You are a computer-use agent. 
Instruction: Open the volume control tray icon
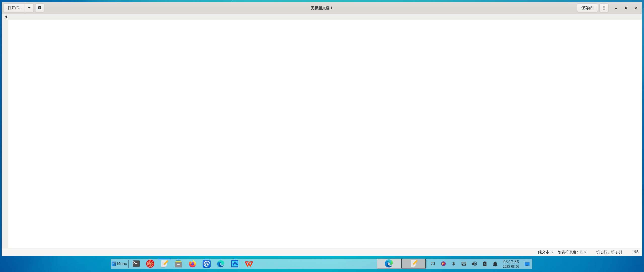tap(474, 264)
